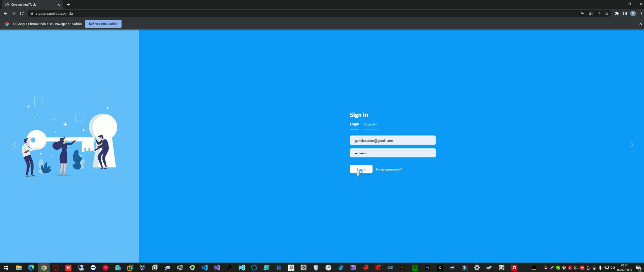Screen dimensions: 644x272
Task: Open File Explorer from the taskbar
Action: (19, 268)
